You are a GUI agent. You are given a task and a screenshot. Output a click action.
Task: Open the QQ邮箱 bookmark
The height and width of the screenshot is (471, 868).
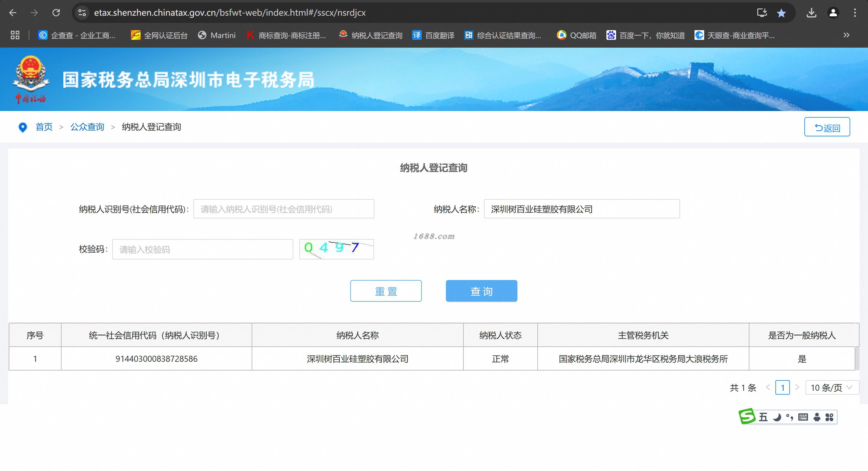(x=577, y=35)
